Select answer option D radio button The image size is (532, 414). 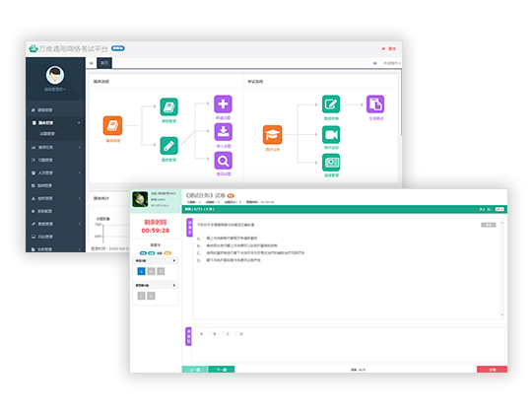pyautogui.click(x=237, y=334)
